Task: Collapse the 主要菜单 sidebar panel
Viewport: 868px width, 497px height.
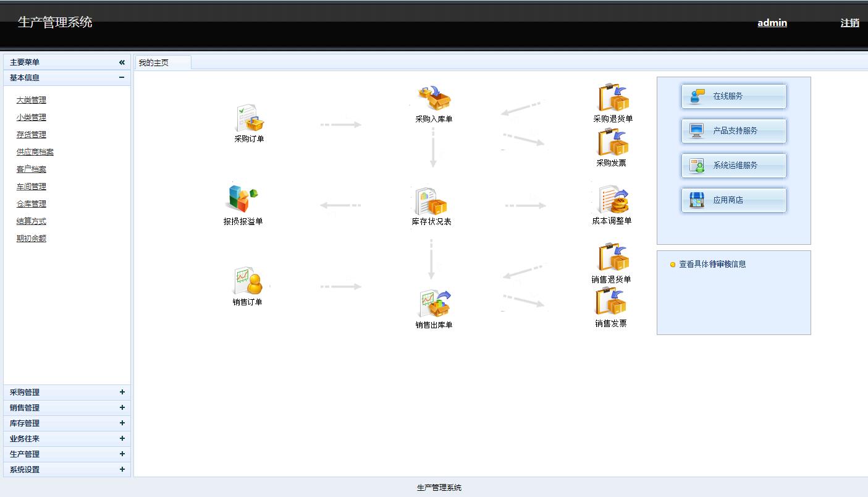Action: [122, 62]
